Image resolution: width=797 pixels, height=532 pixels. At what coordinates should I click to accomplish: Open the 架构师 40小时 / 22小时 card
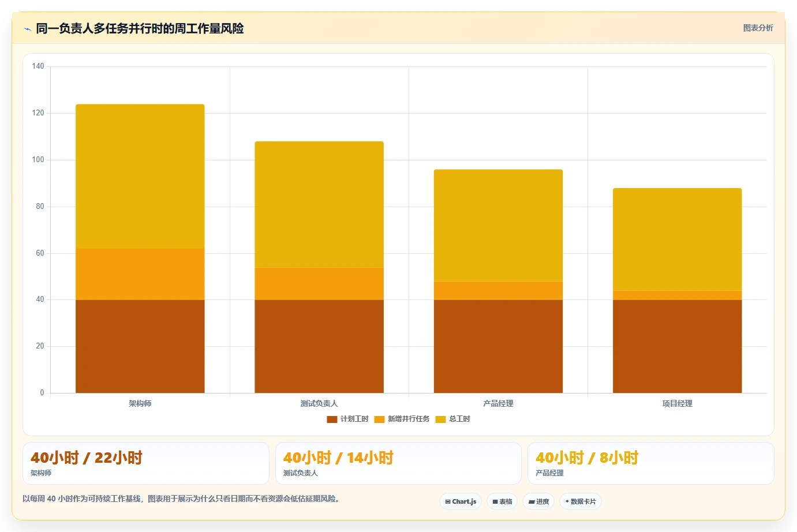(x=146, y=463)
